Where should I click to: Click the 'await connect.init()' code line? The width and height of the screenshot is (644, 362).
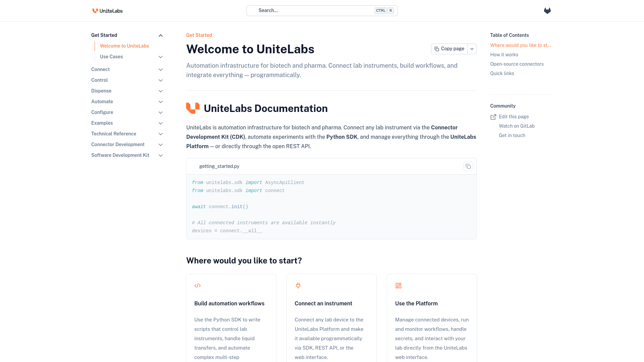tap(220, 207)
